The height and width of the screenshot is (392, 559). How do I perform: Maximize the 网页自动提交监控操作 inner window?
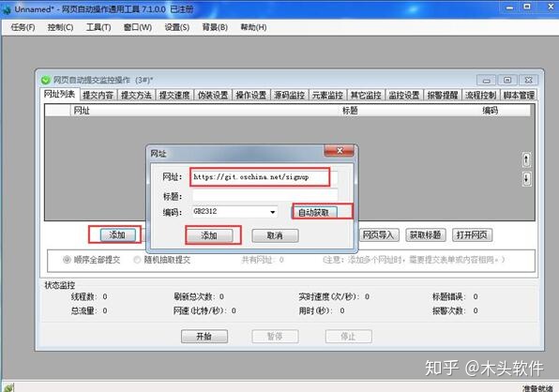507,81
